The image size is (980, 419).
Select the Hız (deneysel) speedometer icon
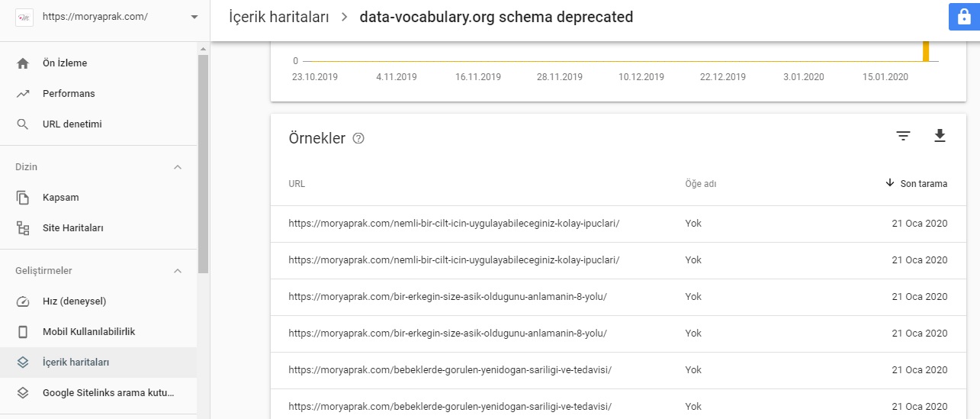click(x=23, y=301)
